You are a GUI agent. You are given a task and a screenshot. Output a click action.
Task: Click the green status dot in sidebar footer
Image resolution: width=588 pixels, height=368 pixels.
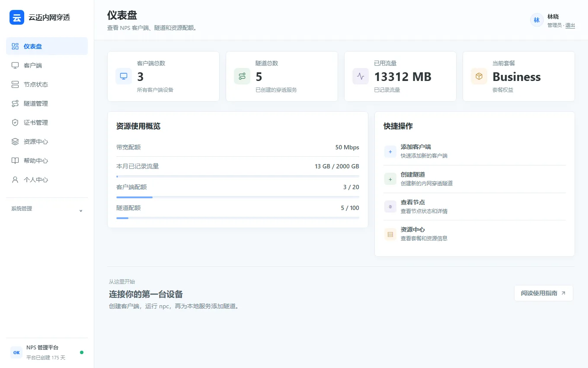tap(82, 352)
